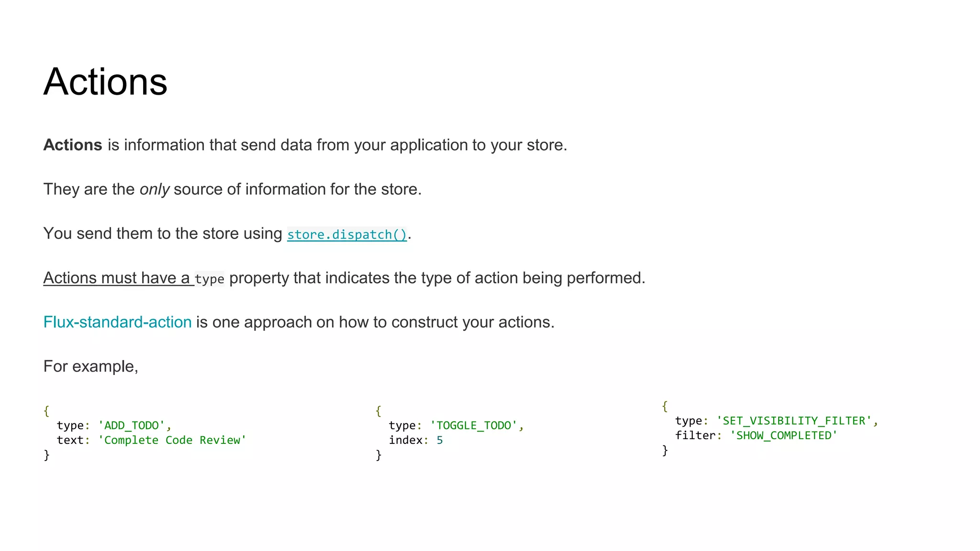980x551 pixels.
Task: Click 'You send them to the store using' text
Action: pos(163,233)
